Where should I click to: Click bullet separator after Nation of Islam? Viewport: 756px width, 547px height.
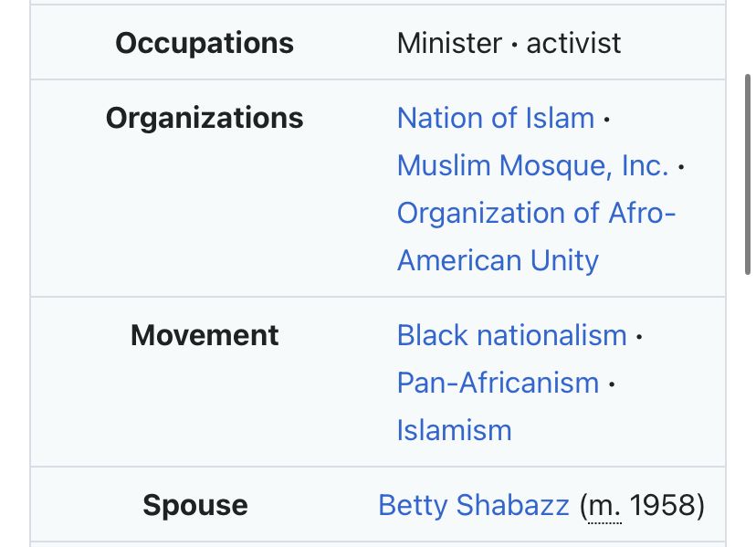(x=607, y=119)
